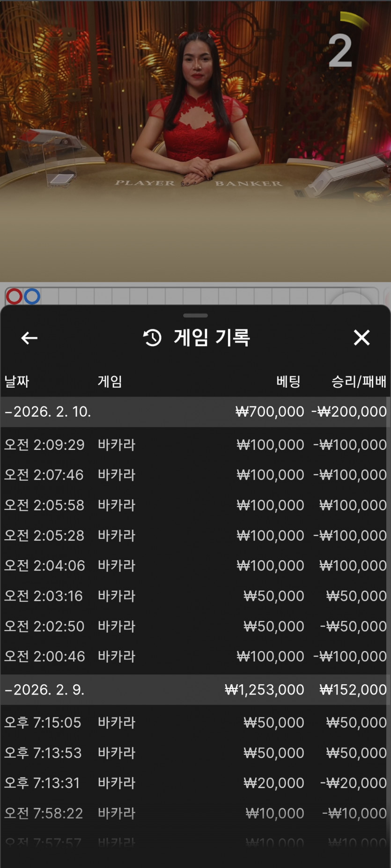The width and height of the screenshot is (391, 868).
Task: Close the 게임 기록 panel with X
Action: pyautogui.click(x=361, y=338)
